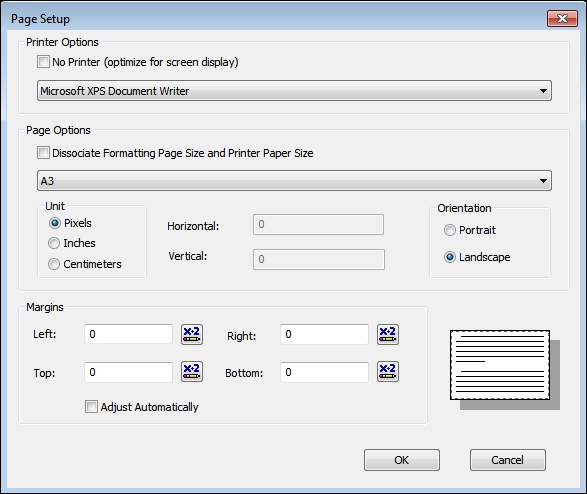The width and height of the screenshot is (587, 494).
Task: Confirm settings with the OK button
Action: tap(402, 460)
